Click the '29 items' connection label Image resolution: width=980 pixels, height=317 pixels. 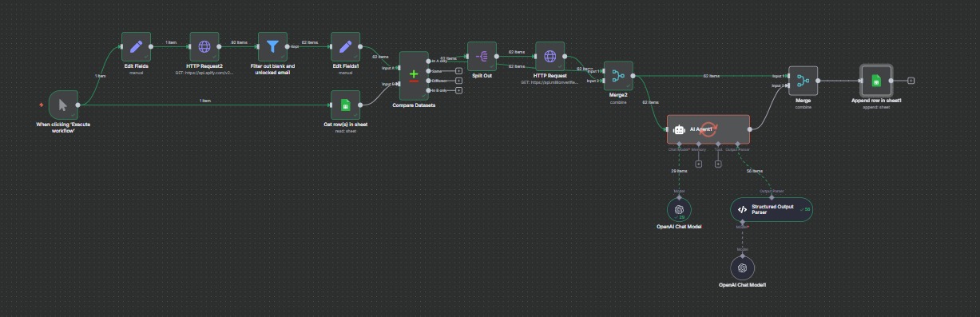[x=679, y=171]
